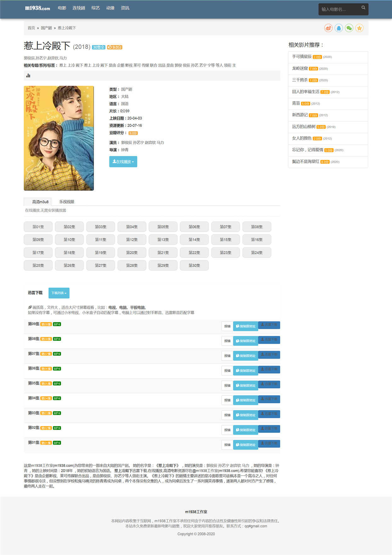392x555 pixels.
Task: Copy source address for episode 第09集
Action: [246, 326]
